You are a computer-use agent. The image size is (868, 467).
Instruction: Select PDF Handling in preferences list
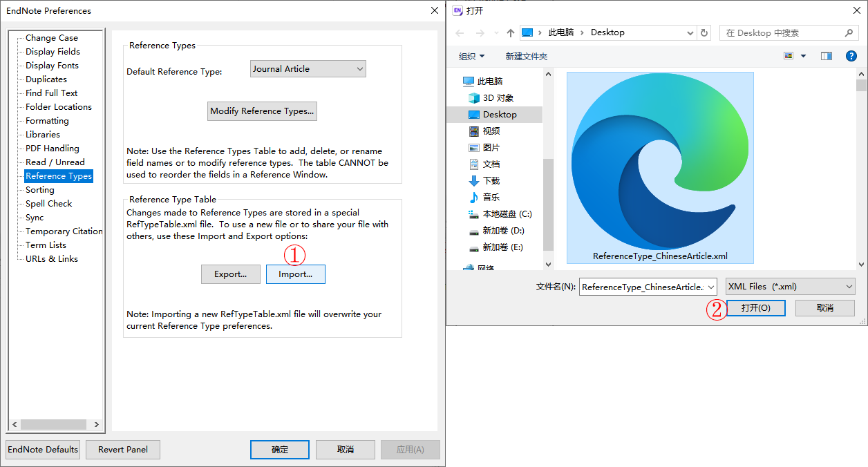53,149
